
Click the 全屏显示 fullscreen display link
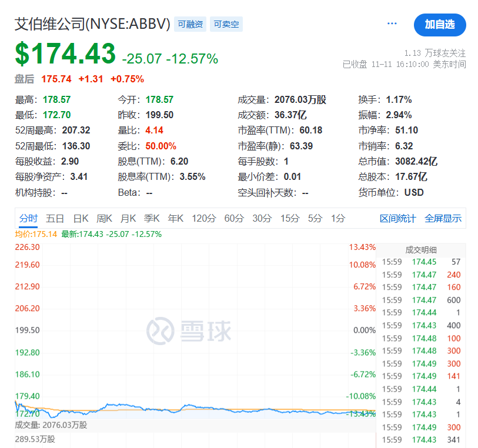click(443, 219)
